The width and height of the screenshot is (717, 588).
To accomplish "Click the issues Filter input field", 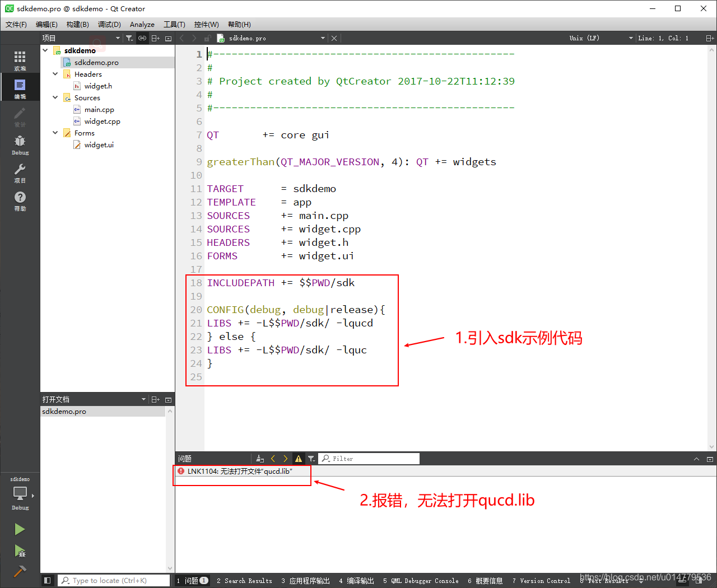I will click(369, 459).
